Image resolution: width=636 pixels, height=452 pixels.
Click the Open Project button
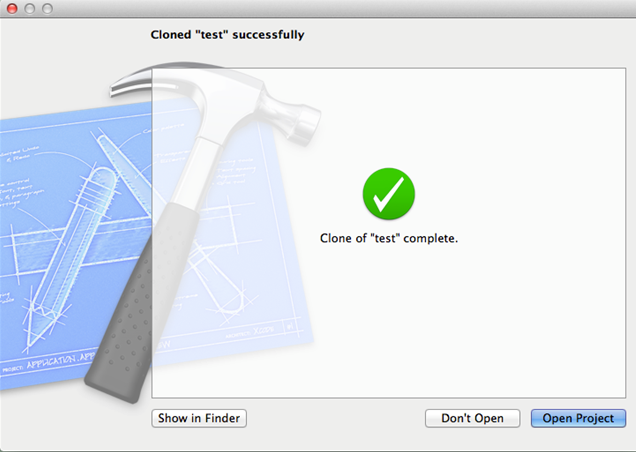(578, 418)
